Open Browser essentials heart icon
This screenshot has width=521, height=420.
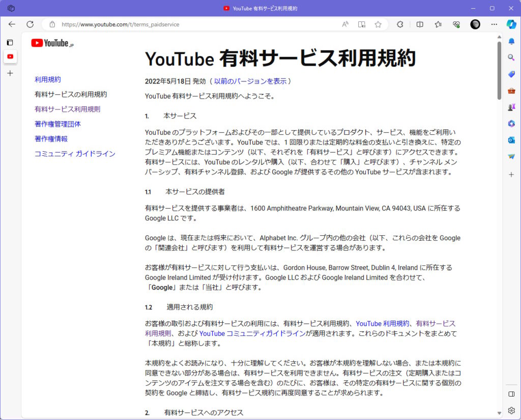coord(456,24)
